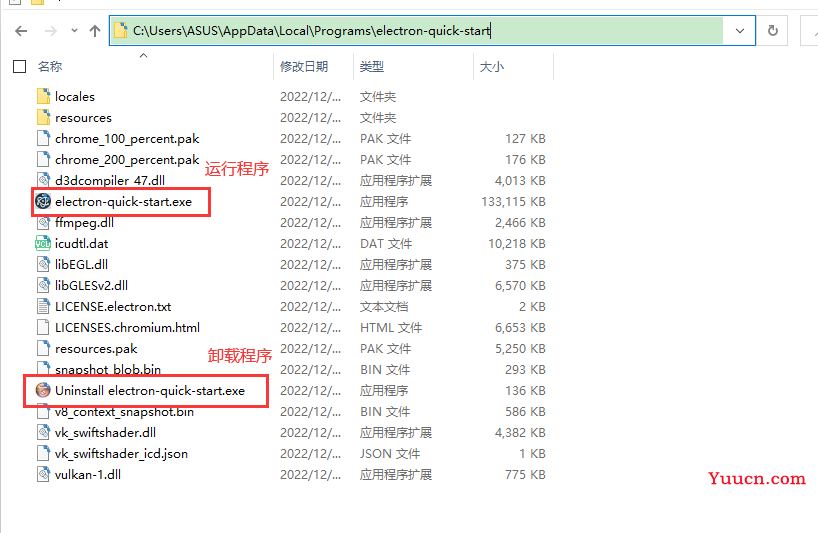Sort files by 类型 column
The image size is (818, 533).
pos(371,67)
